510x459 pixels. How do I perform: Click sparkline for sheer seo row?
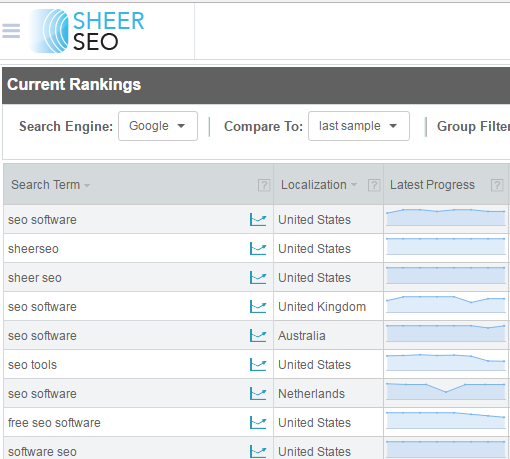(x=446, y=275)
